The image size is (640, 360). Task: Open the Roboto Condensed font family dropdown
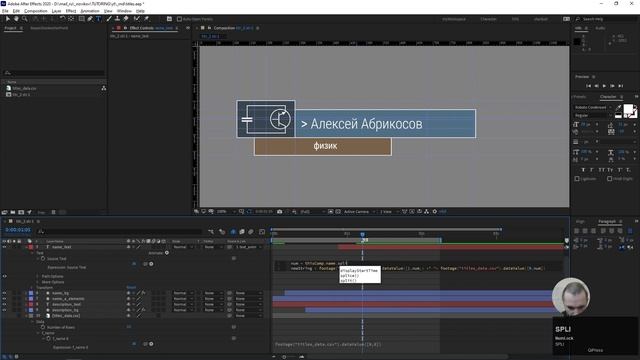point(593,107)
